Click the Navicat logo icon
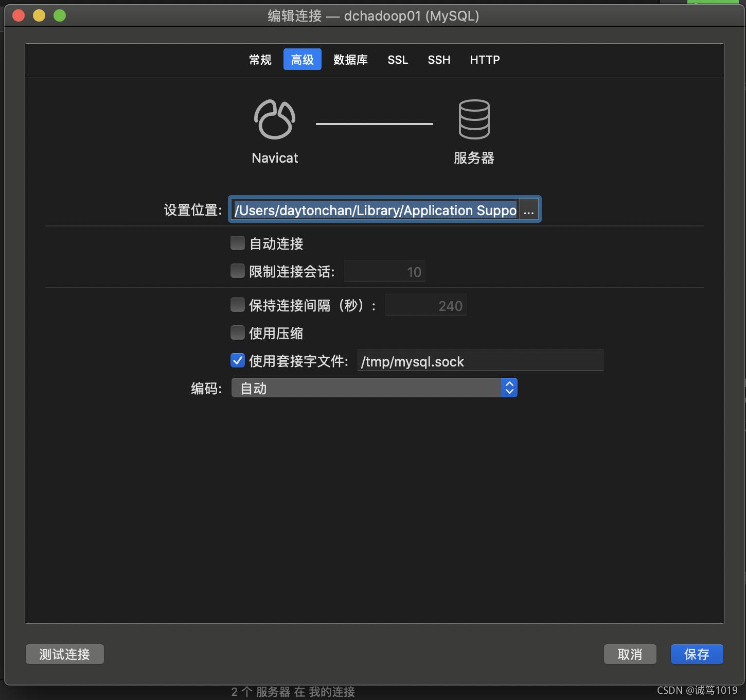This screenshot has width=746, height=700. click(275, 119)
